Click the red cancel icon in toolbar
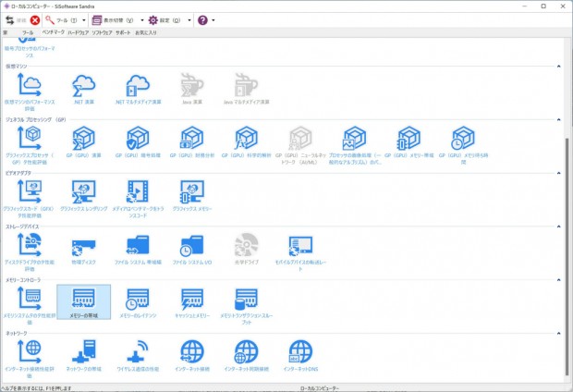This screenshot has height=392, width=573. pos(35,19)
